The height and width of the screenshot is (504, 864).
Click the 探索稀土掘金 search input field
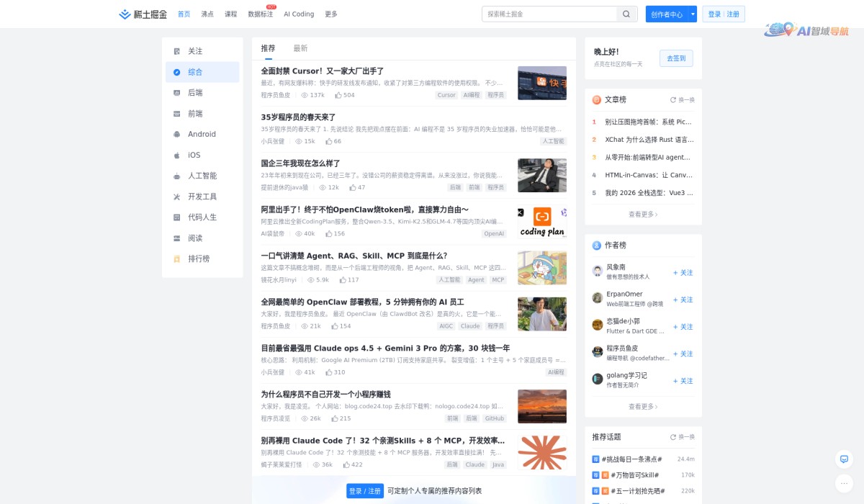554,14
